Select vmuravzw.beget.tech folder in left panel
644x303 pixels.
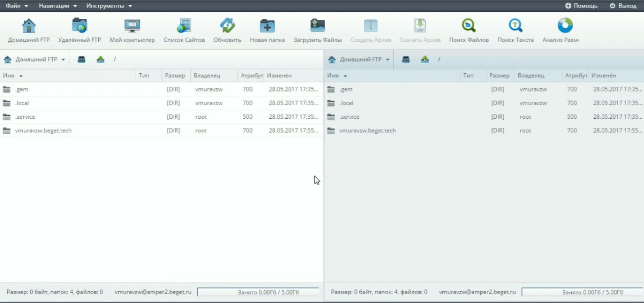pyautogui.click(x=43, y=131)
